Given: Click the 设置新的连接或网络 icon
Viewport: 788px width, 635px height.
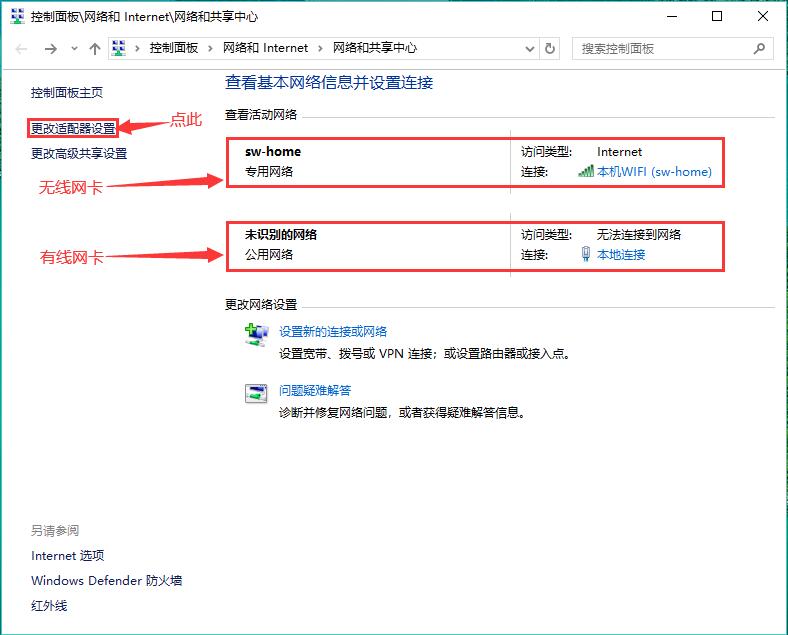Looking at the screenshot, I should (256, 335).
